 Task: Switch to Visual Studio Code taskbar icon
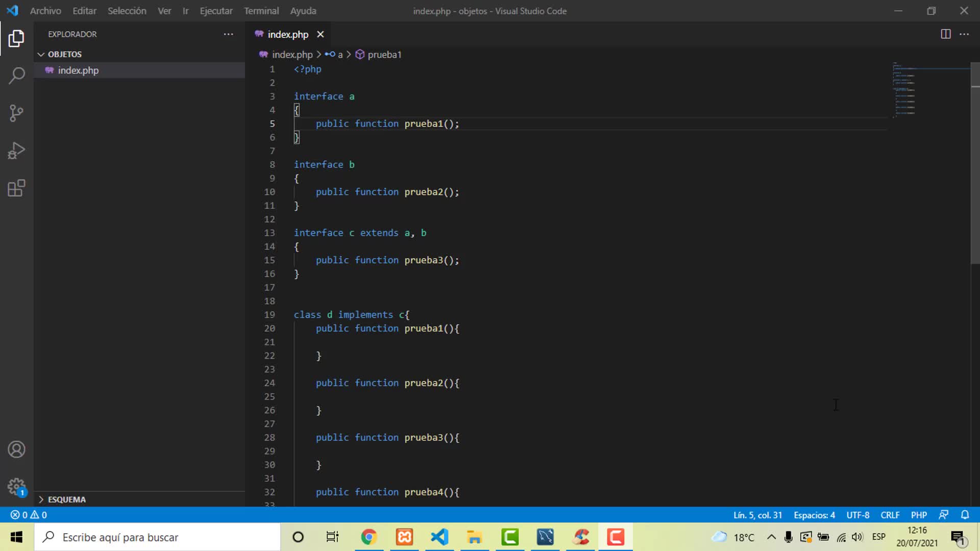(439, 537)
